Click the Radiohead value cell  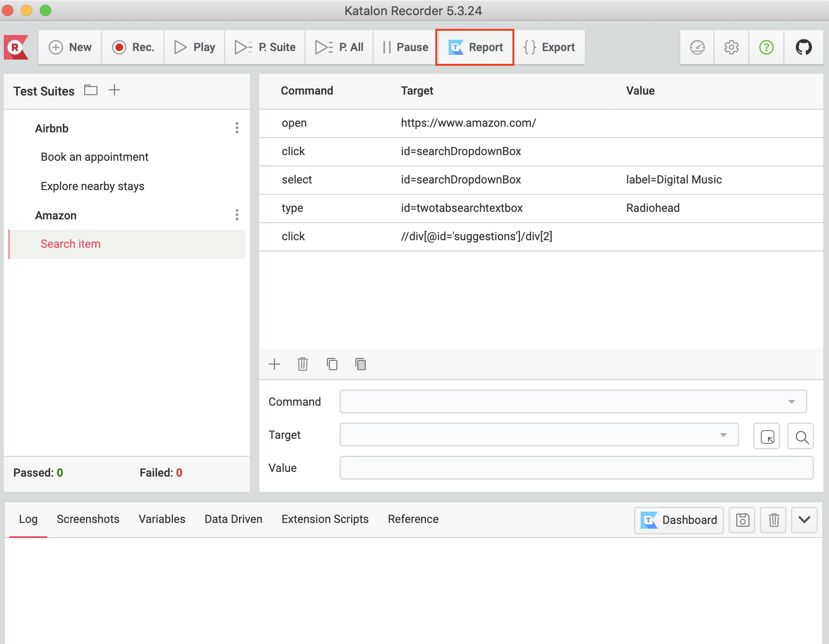(x=653, y=208)
